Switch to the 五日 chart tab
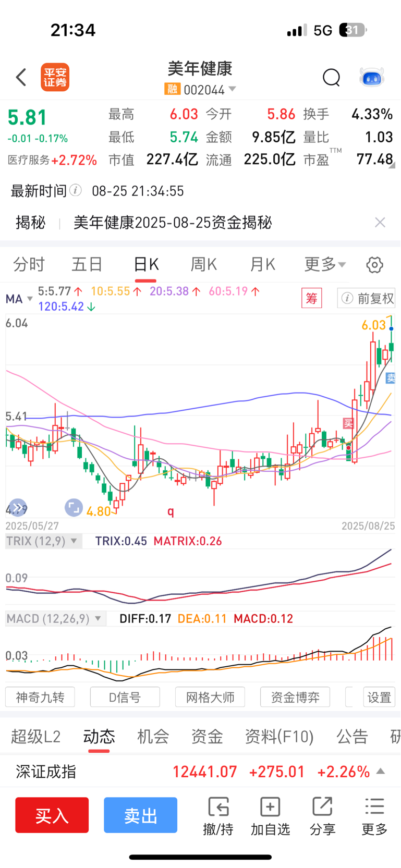The image size is (401, 868). [x=87, y=264]
